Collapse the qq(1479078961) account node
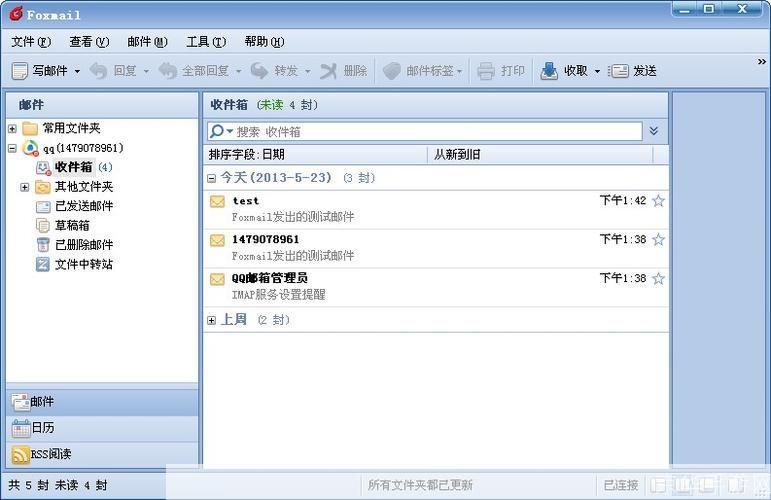The height and width of the screenshot is (500, 771). coord(12,148)
